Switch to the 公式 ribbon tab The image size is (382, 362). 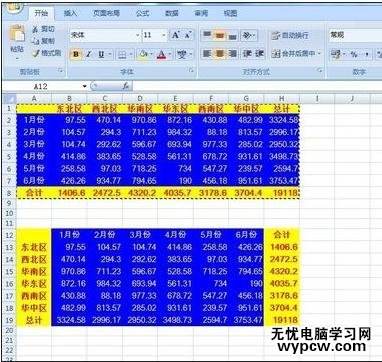tap(142, 13)
